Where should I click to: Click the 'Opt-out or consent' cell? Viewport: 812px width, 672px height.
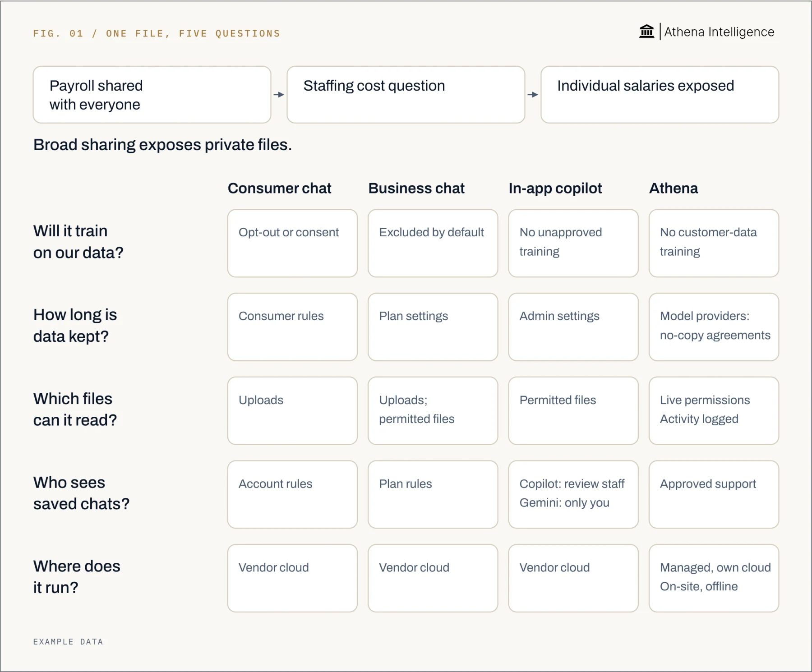(292, 243)
